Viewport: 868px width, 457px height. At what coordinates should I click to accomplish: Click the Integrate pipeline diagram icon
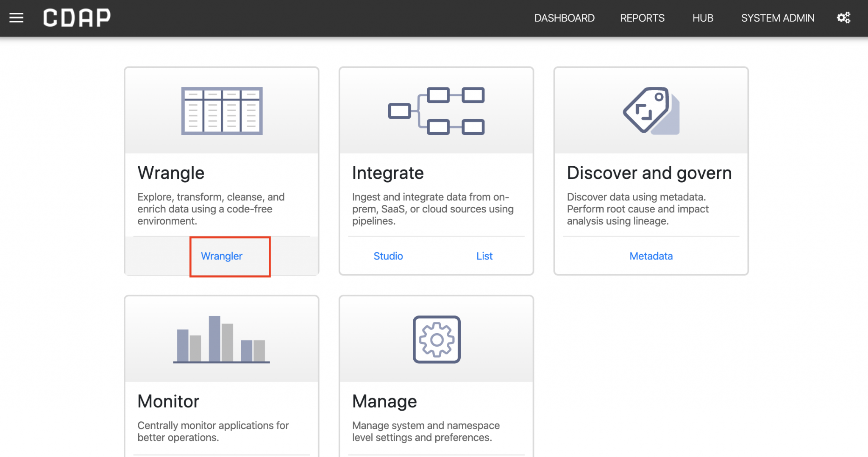(x=436, y=111)
